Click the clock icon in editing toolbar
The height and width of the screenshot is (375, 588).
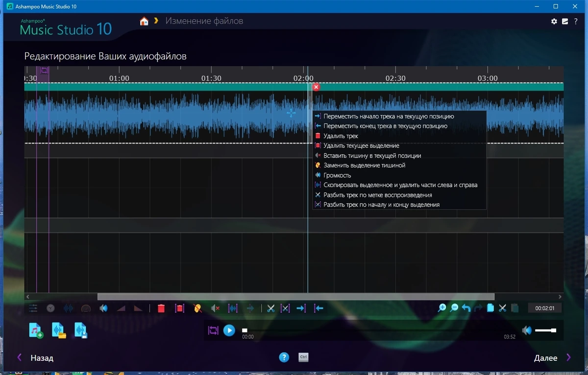tap(50, 308)
